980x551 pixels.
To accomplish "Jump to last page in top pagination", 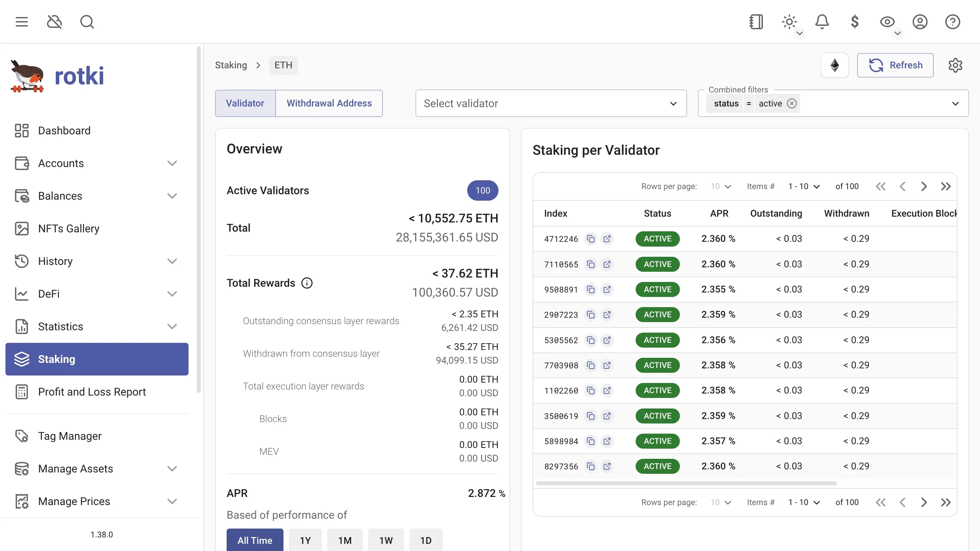I will (946, 186).
